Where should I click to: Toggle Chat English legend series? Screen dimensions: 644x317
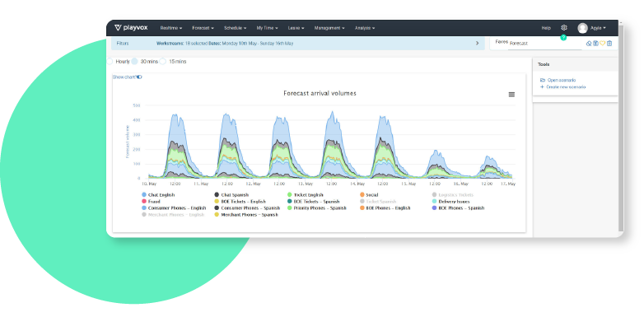158,195
